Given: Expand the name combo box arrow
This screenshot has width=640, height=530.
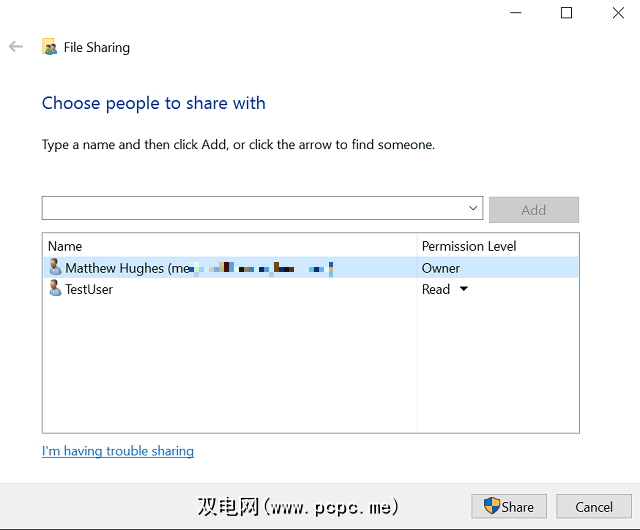Looking at the screenshot, I should [474, 209].
